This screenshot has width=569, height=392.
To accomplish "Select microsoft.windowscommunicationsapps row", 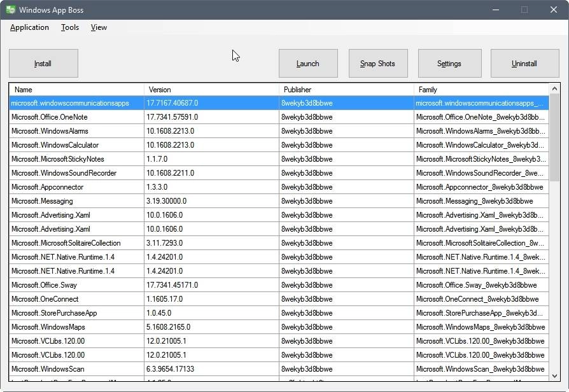I will [279, 103].
